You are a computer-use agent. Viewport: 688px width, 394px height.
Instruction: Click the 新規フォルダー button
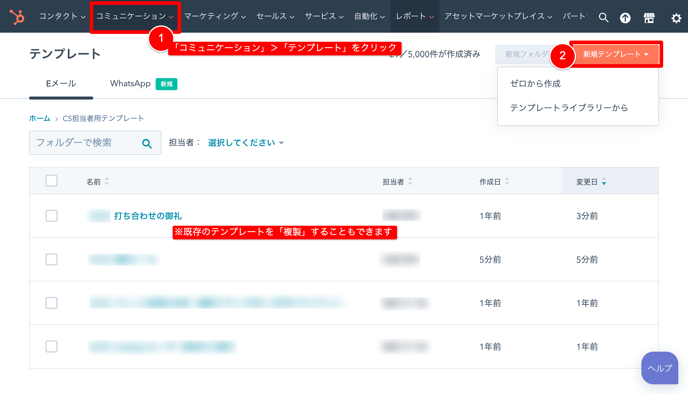pos(526,54)
